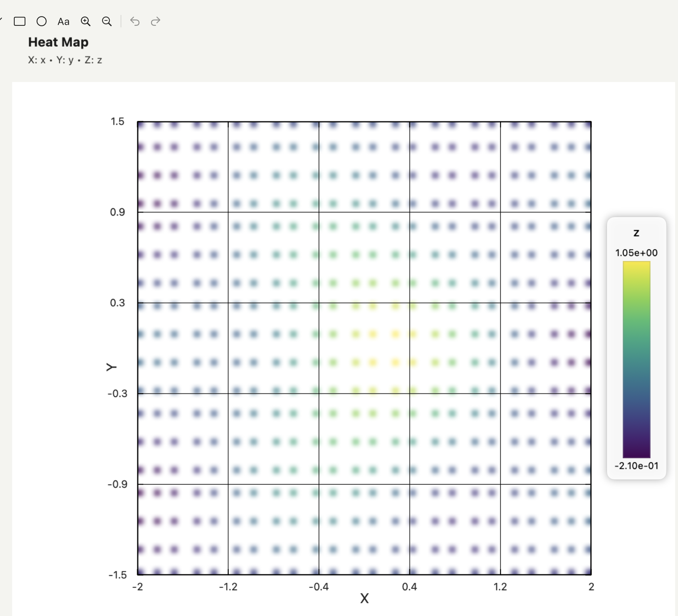
Task: Undo the last annotation action
Action: (135, 21)
